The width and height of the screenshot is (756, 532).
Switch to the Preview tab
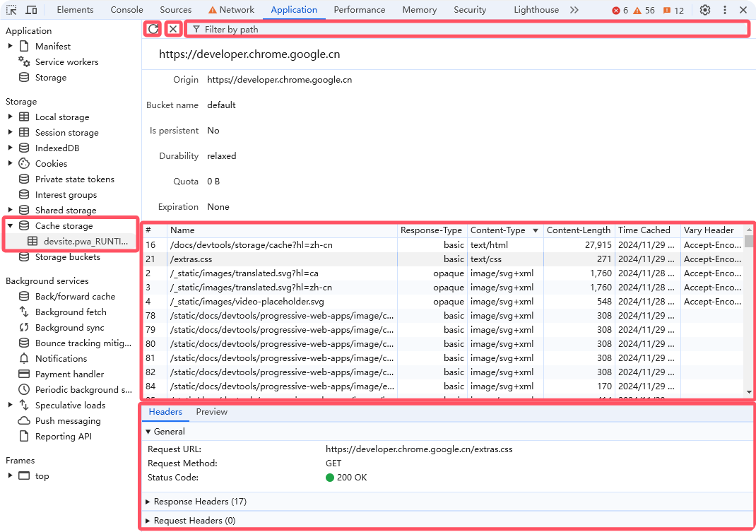tap(211, 412)
